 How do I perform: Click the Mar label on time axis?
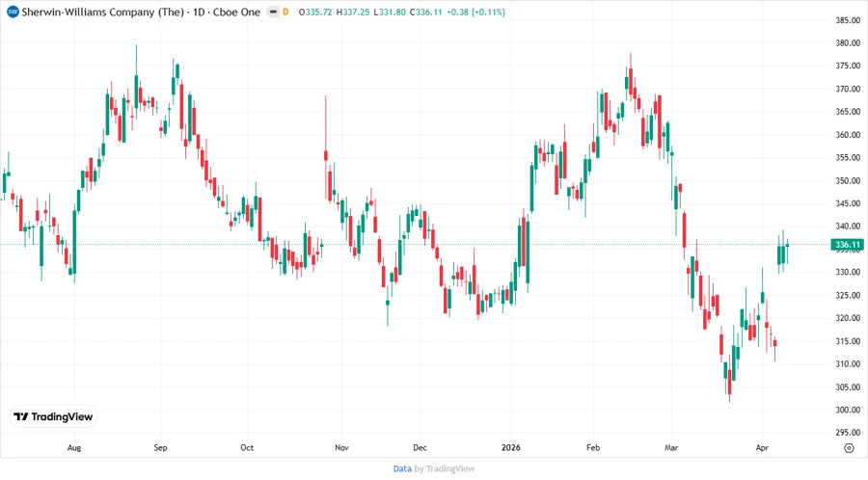pos(671,447)
